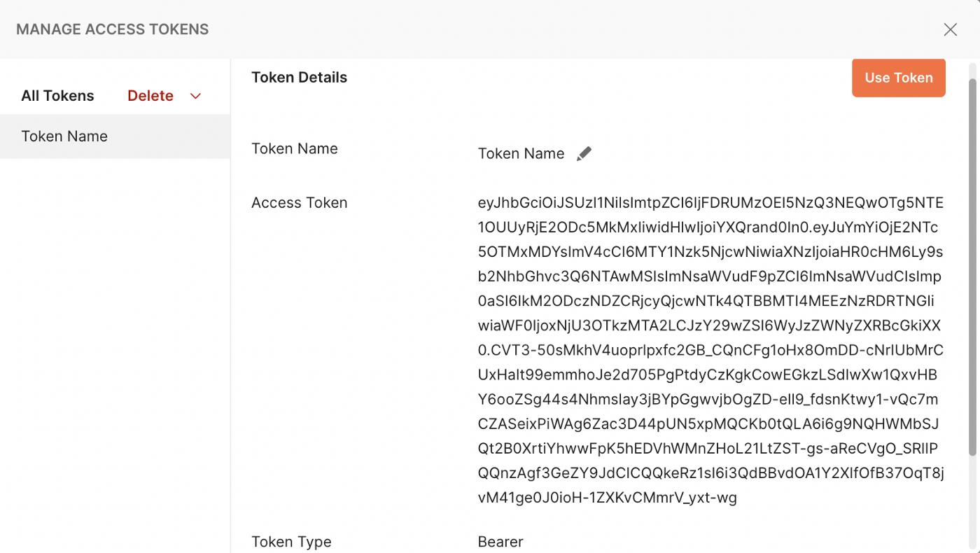
Task: Click token line starting with b2NhbGhvc3Q6
Action: click(710, 276)
